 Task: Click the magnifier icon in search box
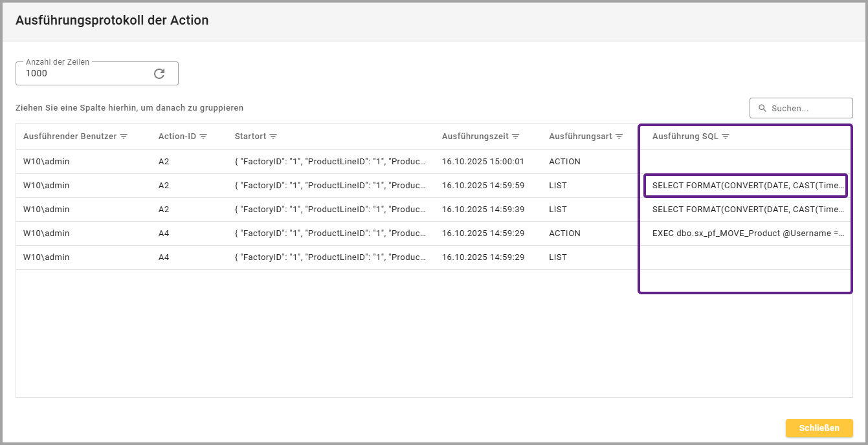point(762,109)
